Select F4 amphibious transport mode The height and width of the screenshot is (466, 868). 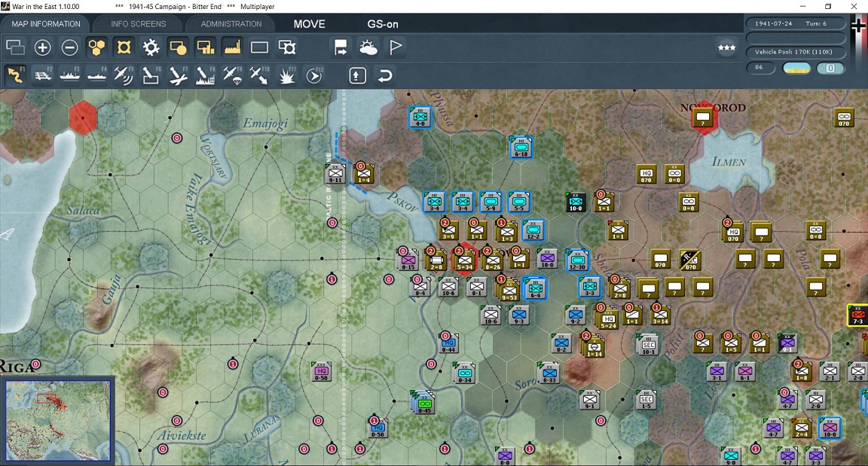click(x=96, y=75)
